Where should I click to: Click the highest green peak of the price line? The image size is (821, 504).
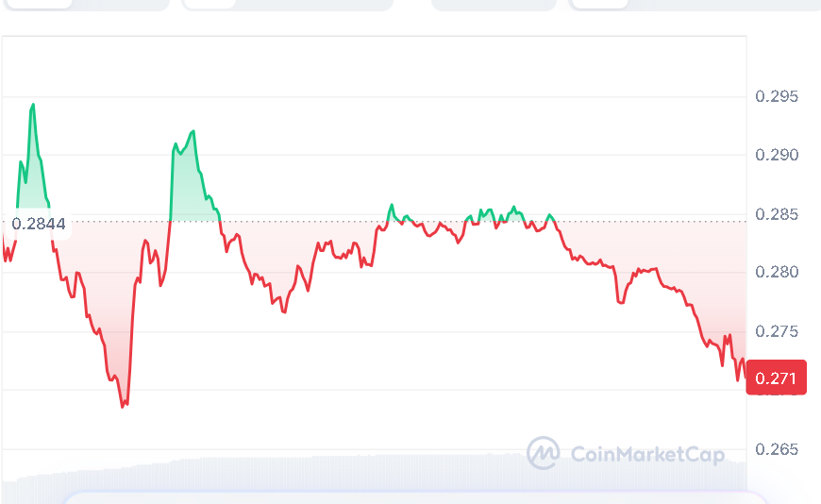33,105
